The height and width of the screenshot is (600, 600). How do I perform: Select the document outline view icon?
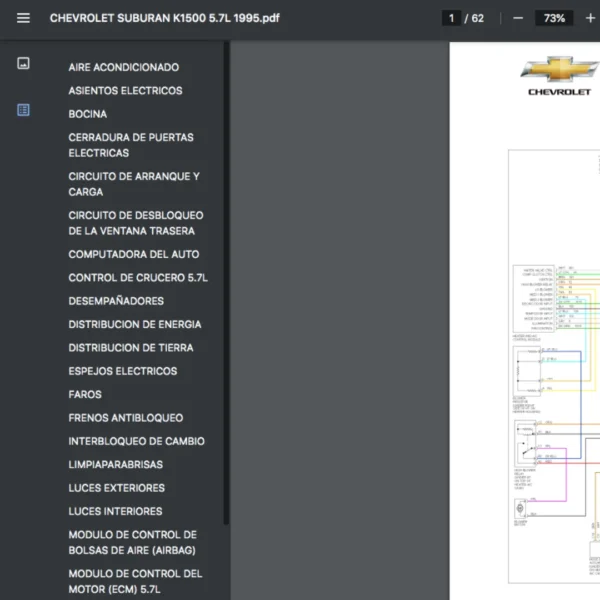tap(23, 110)
